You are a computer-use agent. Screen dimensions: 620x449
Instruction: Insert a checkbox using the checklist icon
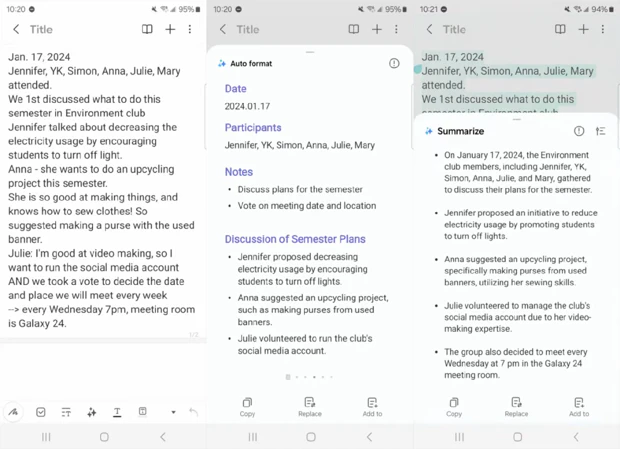(x=41, y=412)
